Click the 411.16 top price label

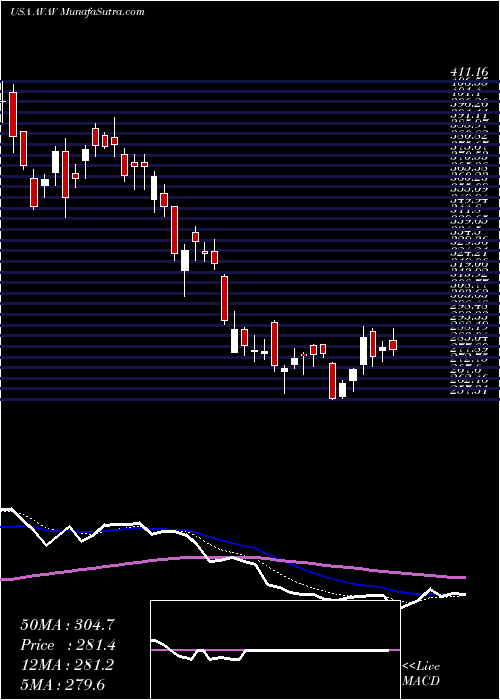click(x=469, y=72)
